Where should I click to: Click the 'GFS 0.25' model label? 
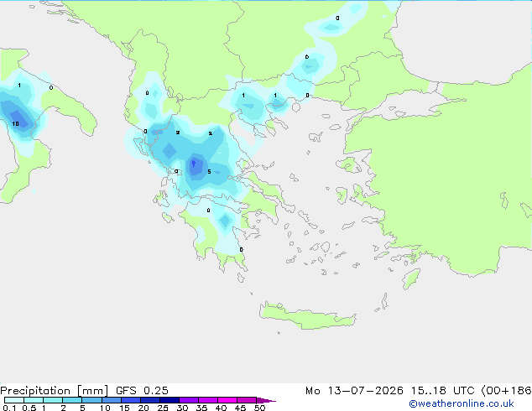(142, 391)
